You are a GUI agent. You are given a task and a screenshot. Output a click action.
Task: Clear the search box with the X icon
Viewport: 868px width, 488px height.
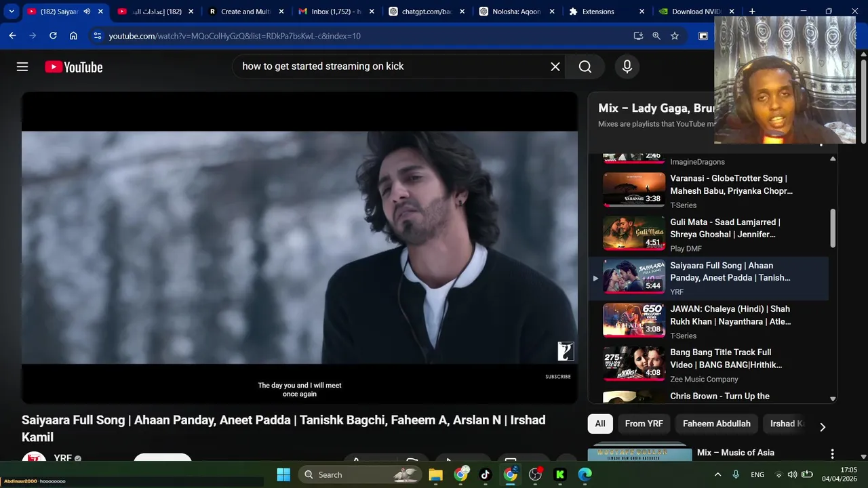[555, 66]
